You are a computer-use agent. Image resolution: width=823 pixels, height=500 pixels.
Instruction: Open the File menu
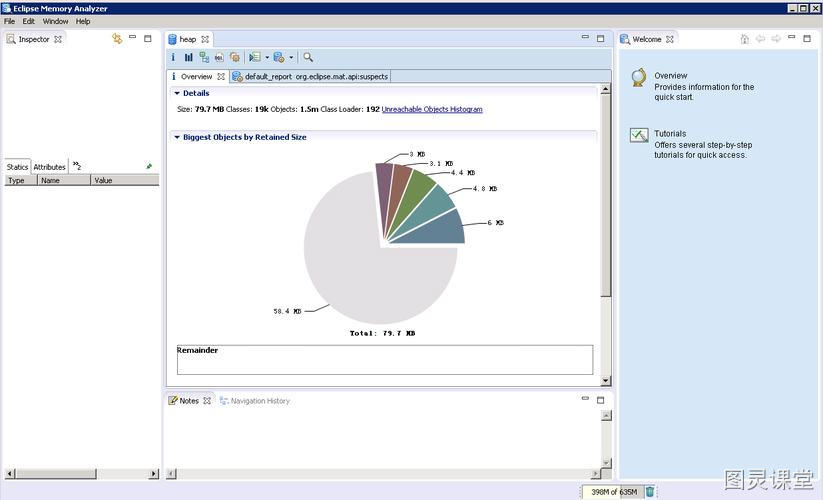[x=9, y=22]
